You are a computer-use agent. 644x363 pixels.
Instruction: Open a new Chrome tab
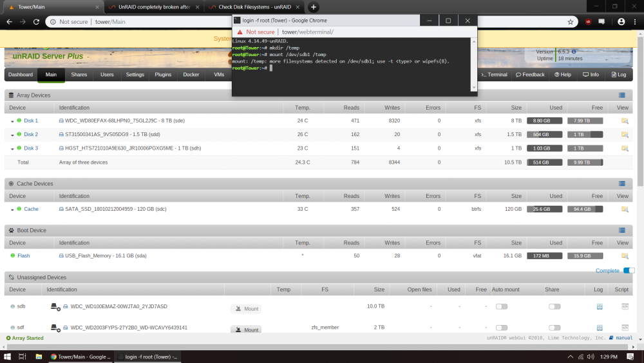314,7
